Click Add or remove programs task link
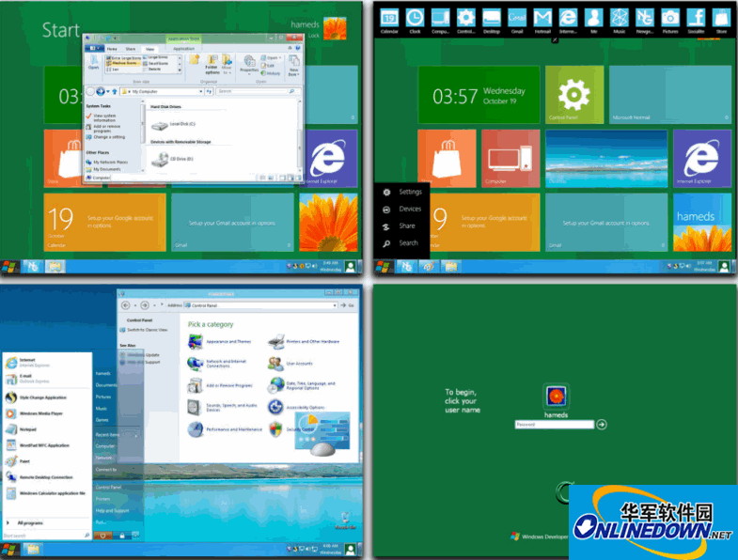 tap(103, 129)
